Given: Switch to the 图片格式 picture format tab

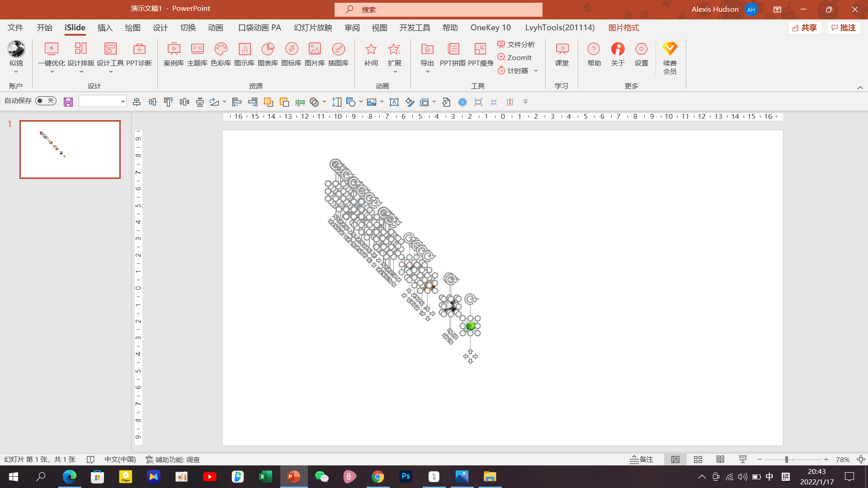Looking at the screenshot, I should coord(623,28).
